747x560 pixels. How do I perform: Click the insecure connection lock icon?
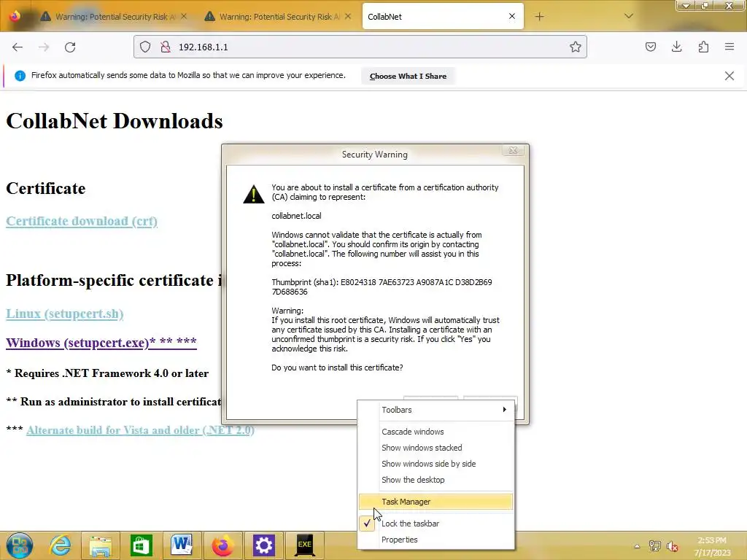click(166, 47)
